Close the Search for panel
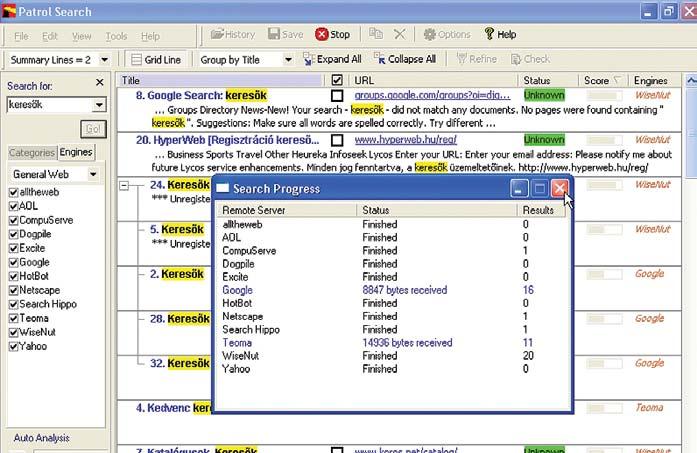 click(100, 82)
